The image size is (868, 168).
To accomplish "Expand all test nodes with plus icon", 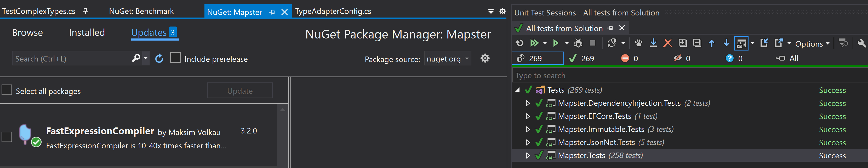I will [682, 43].
